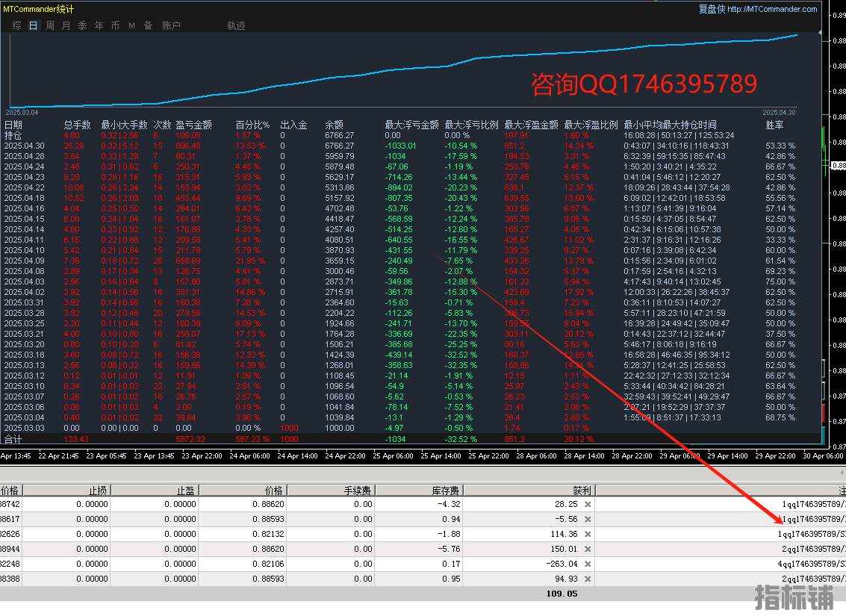Toggle the 轨迹 track option
The width and height of the screenshot is (846, 616).
pos(236,25)
